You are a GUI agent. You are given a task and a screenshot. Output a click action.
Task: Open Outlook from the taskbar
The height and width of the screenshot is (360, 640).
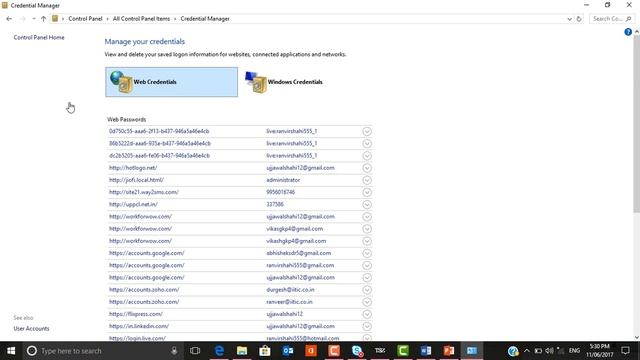pyautogui.click(x=288, y=351)
